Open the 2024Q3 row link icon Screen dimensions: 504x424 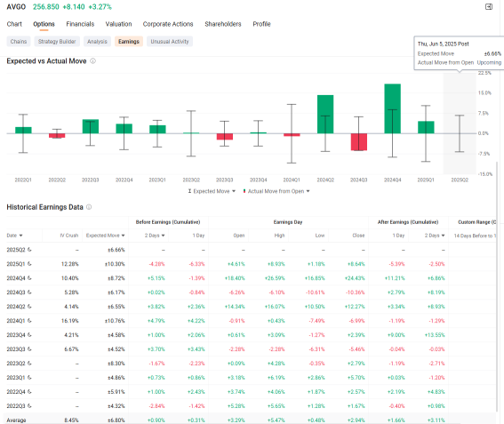pos(29,292)
